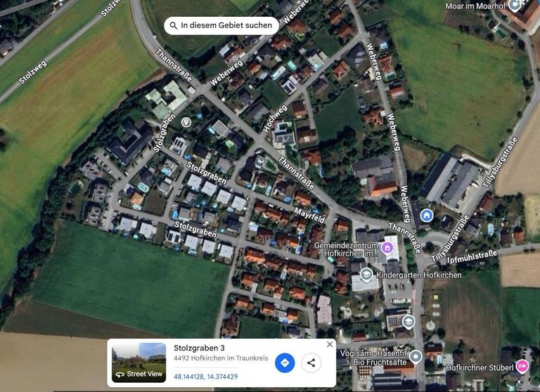Click the blue directions arrow button
This screenshot has height=392, width=540.
[285, 362]
